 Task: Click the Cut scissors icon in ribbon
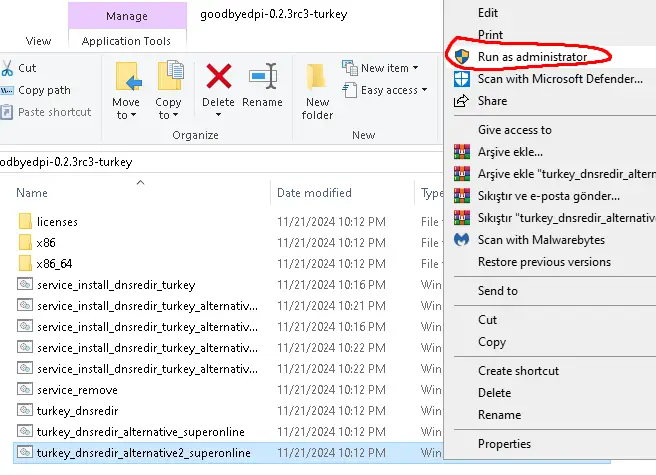point(7,68)
